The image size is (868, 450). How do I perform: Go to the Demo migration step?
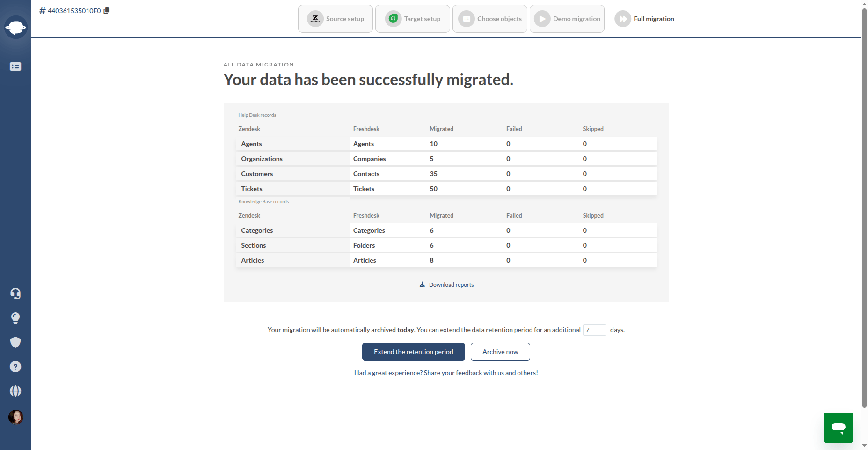(x=567, y=19)
